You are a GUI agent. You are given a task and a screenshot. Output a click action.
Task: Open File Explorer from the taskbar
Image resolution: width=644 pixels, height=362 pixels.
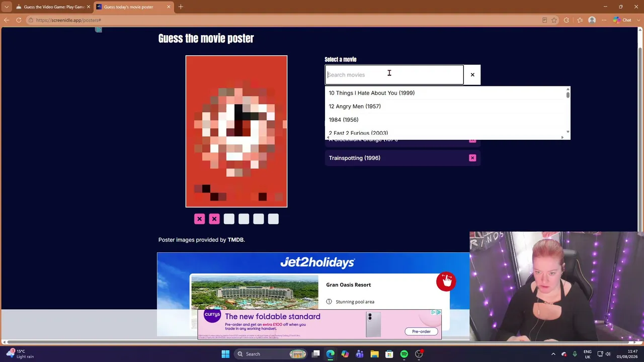374,354
